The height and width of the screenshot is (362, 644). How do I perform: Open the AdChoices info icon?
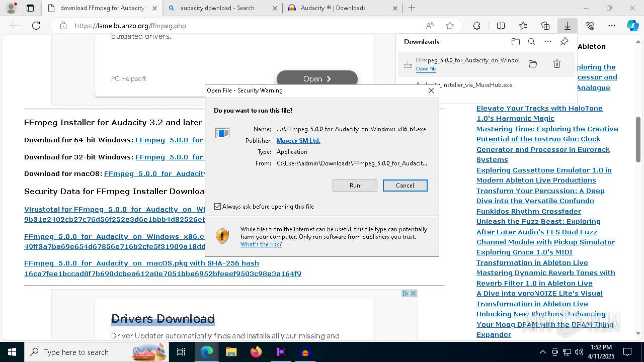(405, 293)
